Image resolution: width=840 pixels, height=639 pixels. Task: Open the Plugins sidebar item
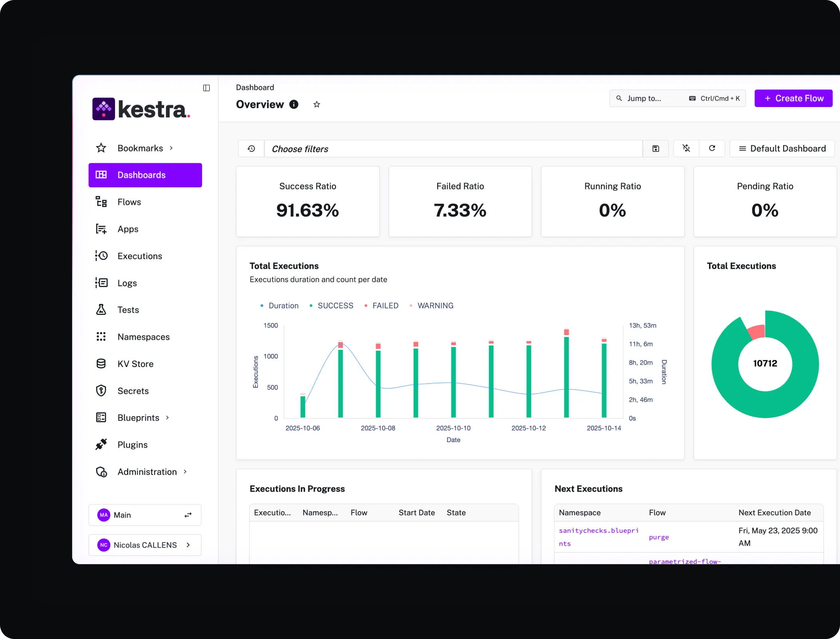click(x=132, y=445)
